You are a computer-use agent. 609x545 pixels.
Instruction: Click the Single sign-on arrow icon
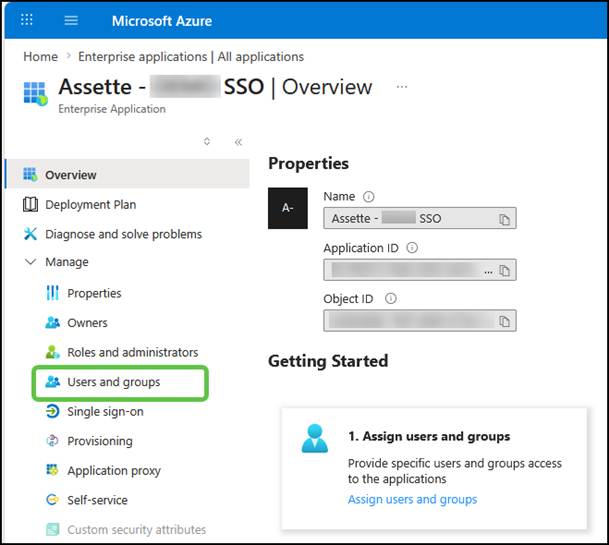pos(52,411)
